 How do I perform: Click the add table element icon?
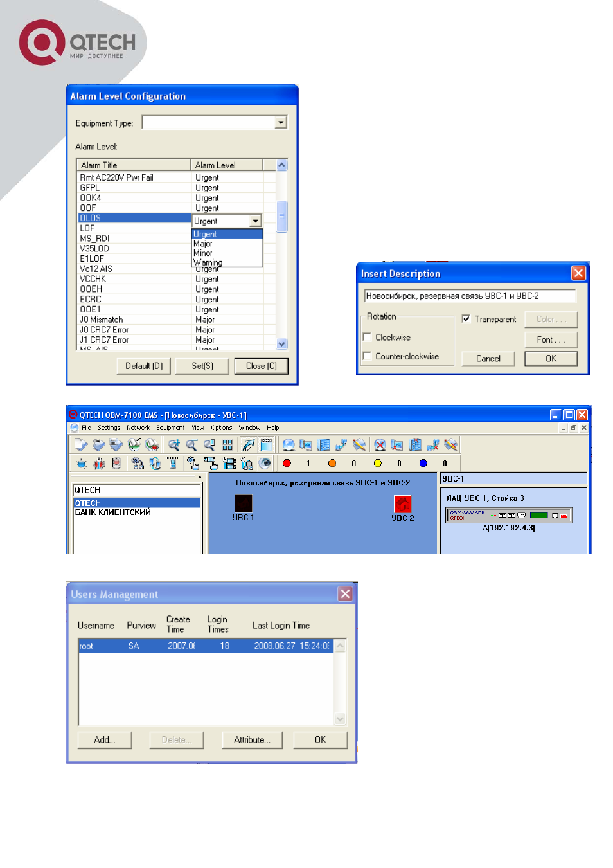click(323, 444)
